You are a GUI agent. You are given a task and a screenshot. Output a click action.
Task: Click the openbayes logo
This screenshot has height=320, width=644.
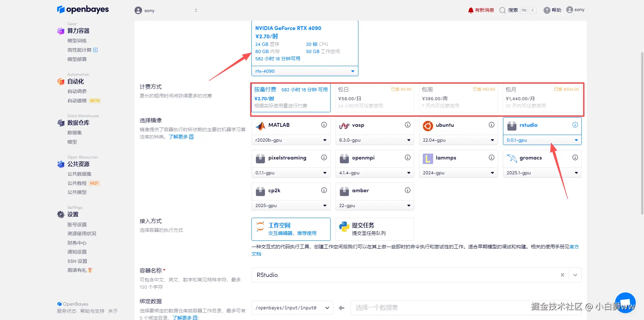point(83,9)
